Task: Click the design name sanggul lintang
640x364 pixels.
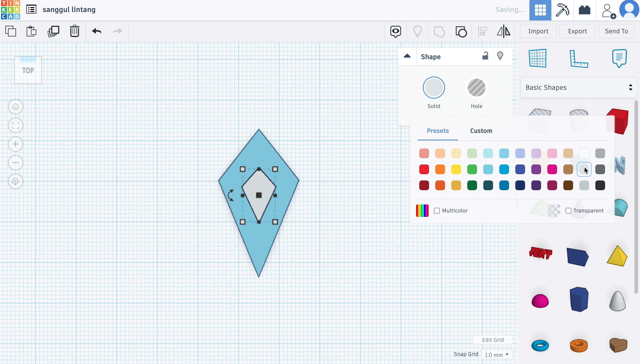Action: point(69,10)
